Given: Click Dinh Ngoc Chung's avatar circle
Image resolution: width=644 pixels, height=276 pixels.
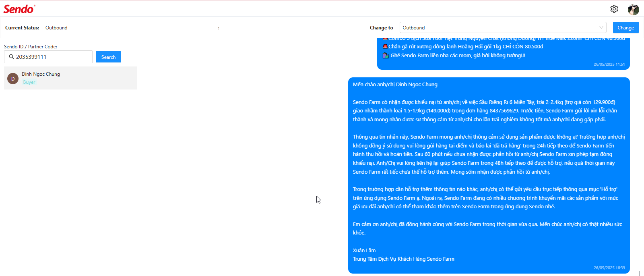Looking at the screenshot, I should point(13,79).
